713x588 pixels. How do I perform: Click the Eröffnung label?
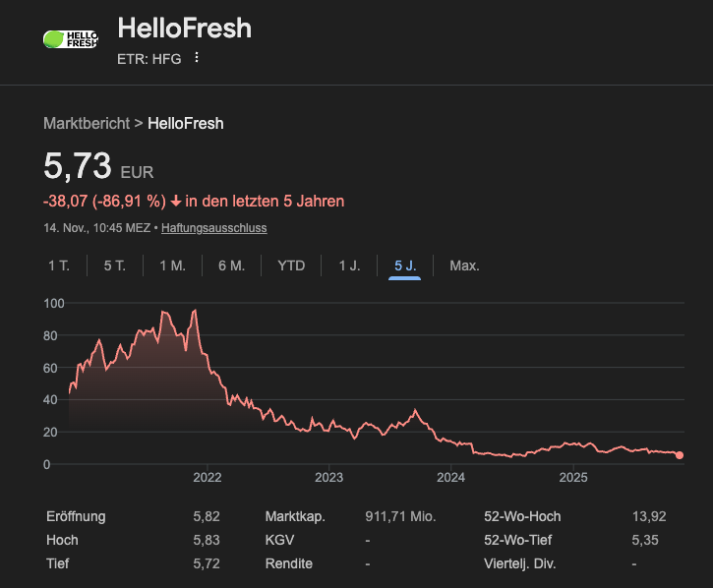tap(76, 516)
